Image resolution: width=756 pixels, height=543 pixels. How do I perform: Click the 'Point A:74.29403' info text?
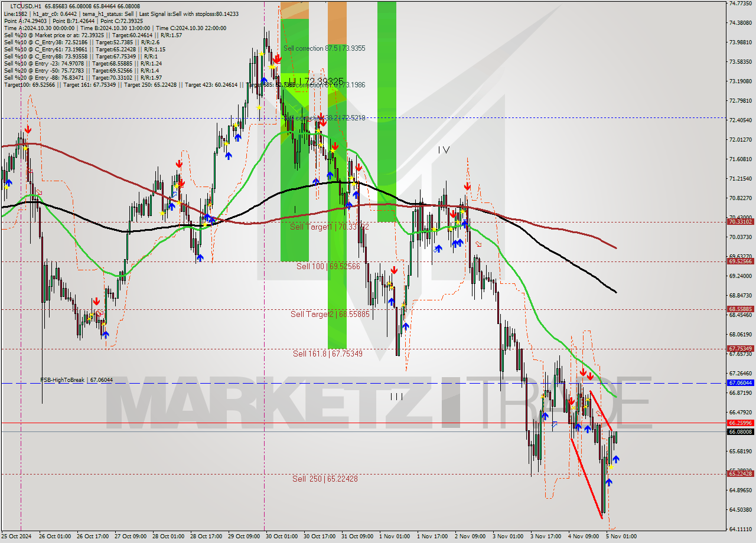tap(23, 21)
